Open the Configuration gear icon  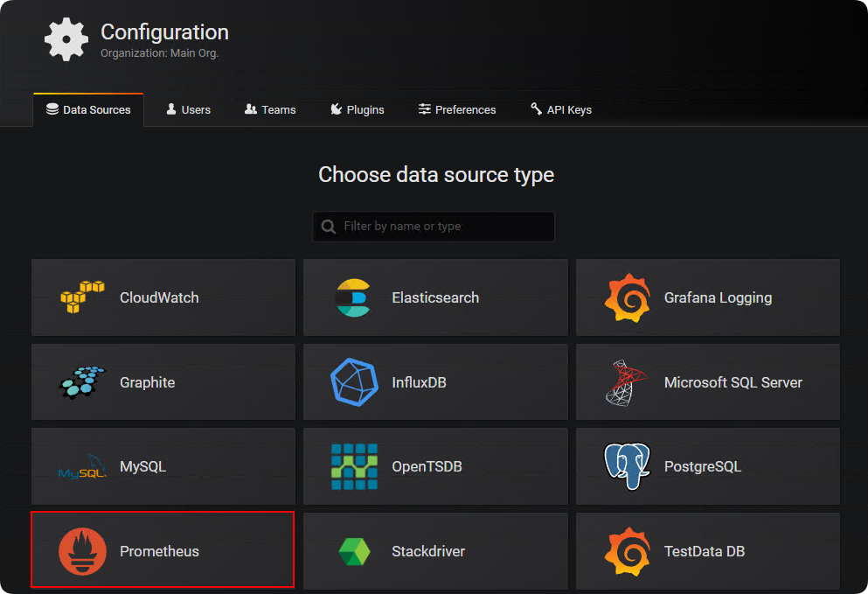[x=66, y=39]
